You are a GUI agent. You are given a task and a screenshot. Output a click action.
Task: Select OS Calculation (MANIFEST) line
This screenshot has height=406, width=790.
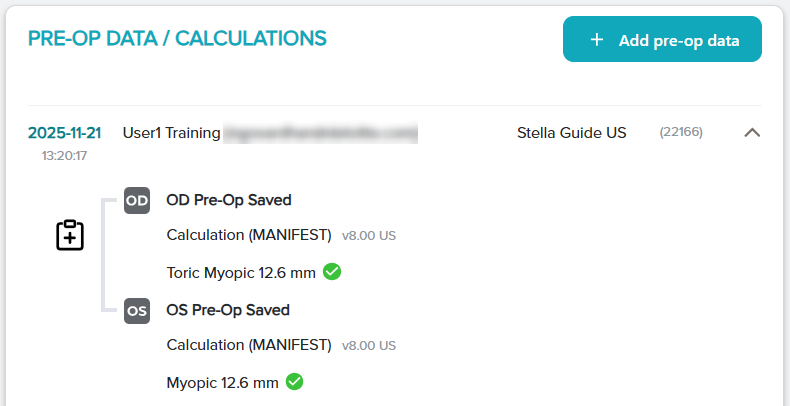(249, 346)
